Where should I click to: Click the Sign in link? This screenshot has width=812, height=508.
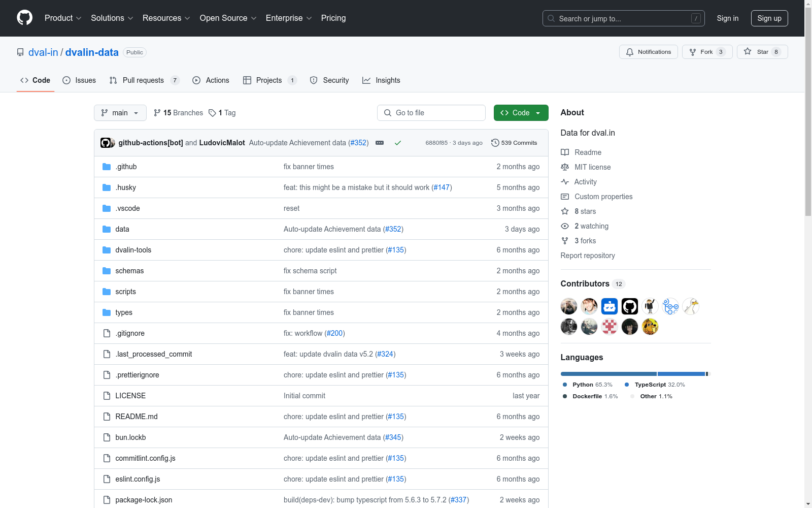(728, 18)
